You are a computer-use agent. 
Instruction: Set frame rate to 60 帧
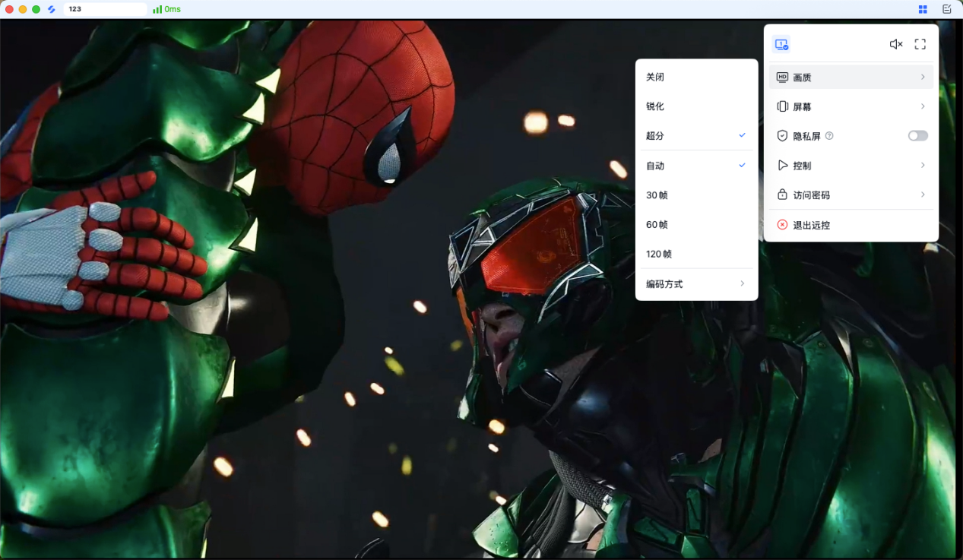point(696,225)
